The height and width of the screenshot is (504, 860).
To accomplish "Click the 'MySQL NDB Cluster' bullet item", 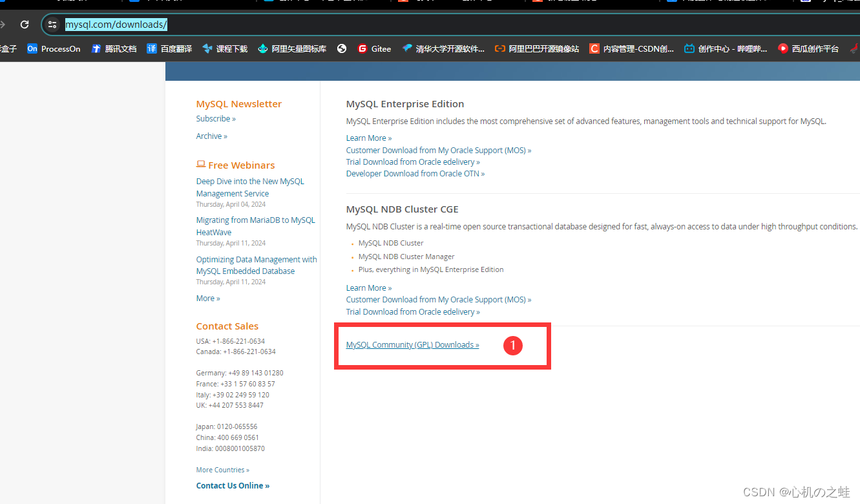I will (x=391, y=244).
